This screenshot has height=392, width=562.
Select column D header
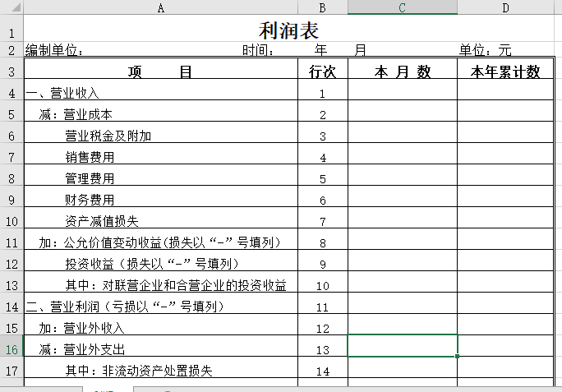pos(505,7)
